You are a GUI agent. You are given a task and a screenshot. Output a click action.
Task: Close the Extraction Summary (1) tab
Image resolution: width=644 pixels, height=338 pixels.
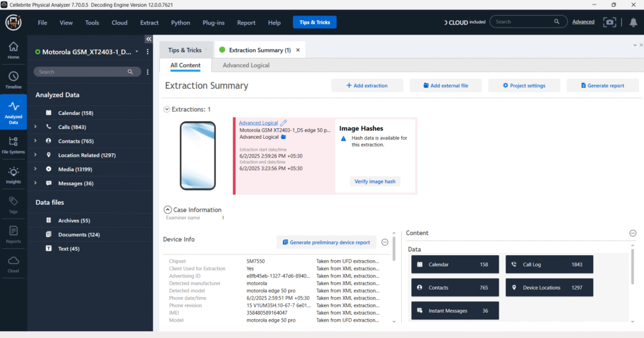[297, 50]
